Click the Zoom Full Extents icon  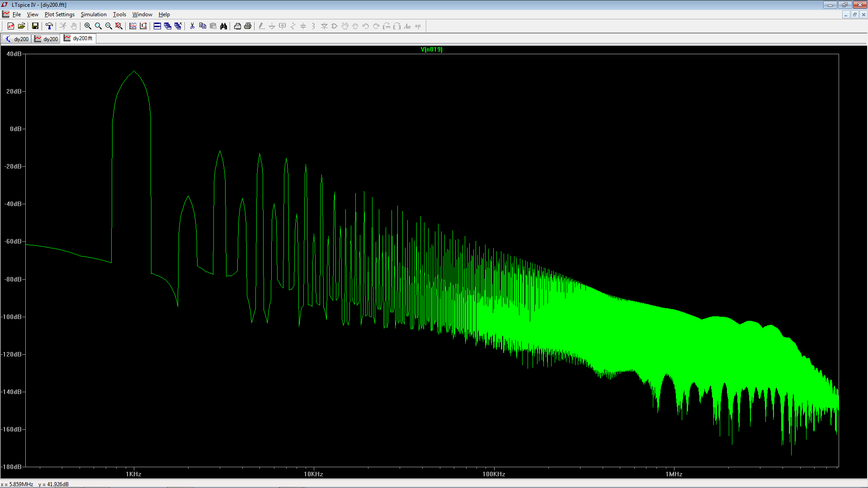(119, 26)
